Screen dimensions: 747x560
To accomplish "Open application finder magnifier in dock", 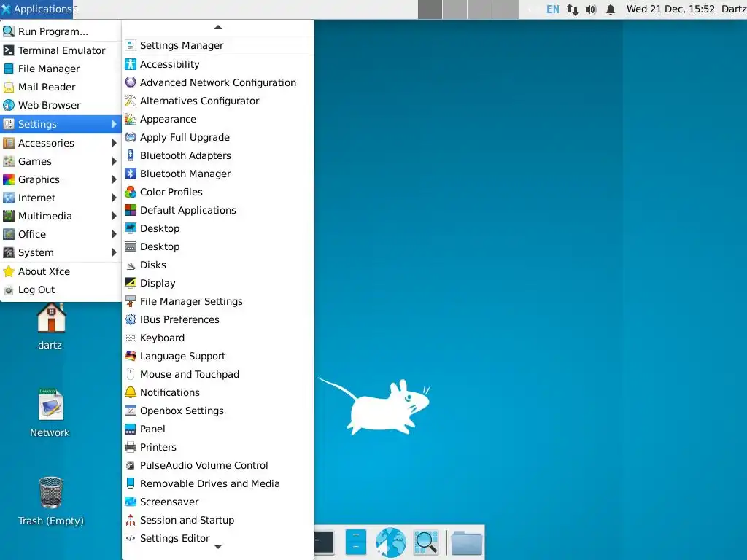I will coord(425,542).
